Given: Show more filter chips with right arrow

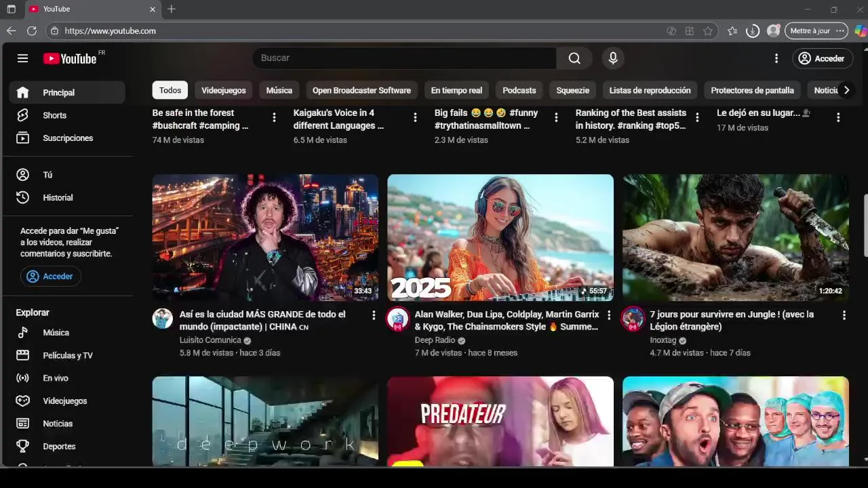Looking at the screenshot, I should [846, 90].
